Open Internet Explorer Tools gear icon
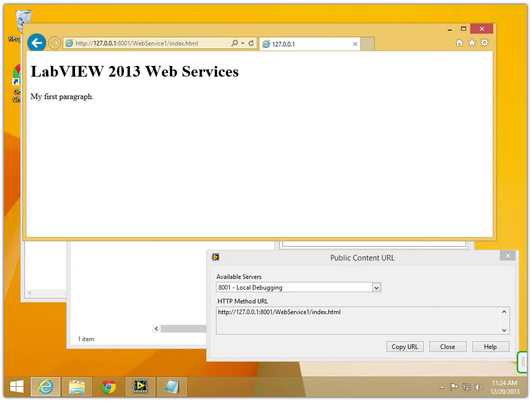Image resolution: width=532 pixels, height=401 pixels. pos(485,43)
